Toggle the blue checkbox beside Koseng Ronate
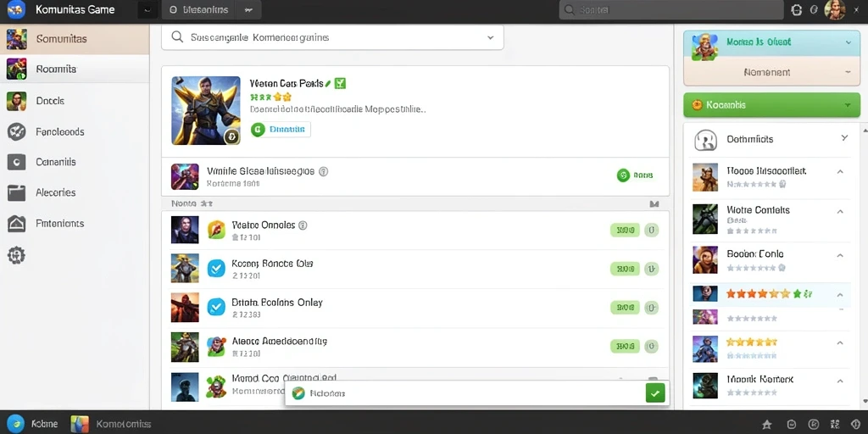 (x=215, y=269)
